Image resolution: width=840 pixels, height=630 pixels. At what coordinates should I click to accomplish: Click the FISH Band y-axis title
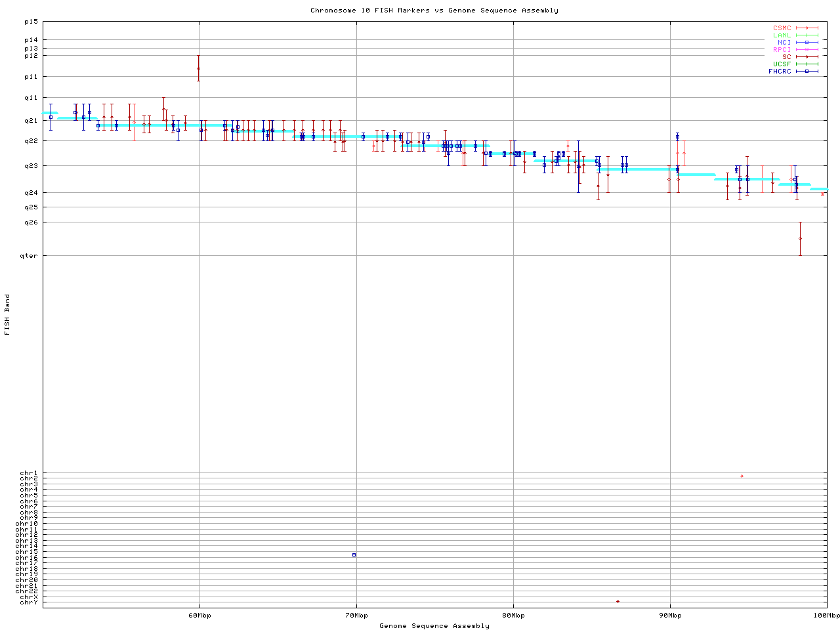pyautogui.click(x=8, y=314)
